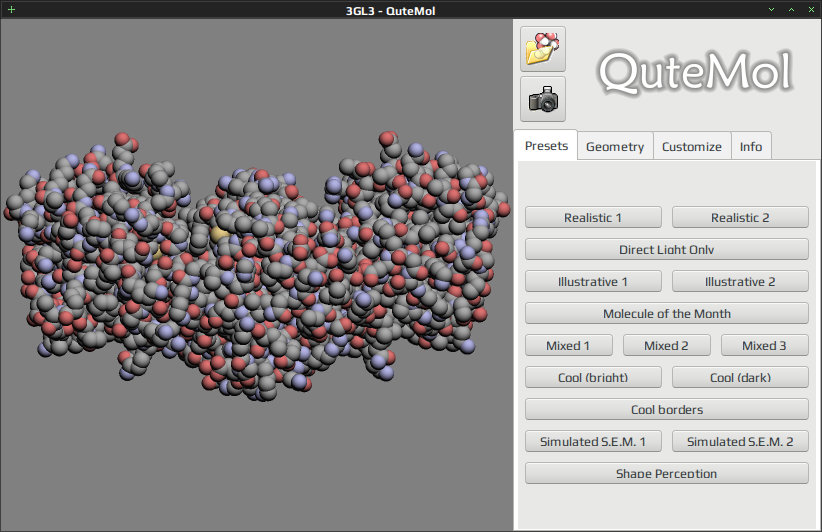Apply the Mixed 1 preset
The height and width of the screenshot is (532, 822).
pyautogui.click(x=569, y=345)
